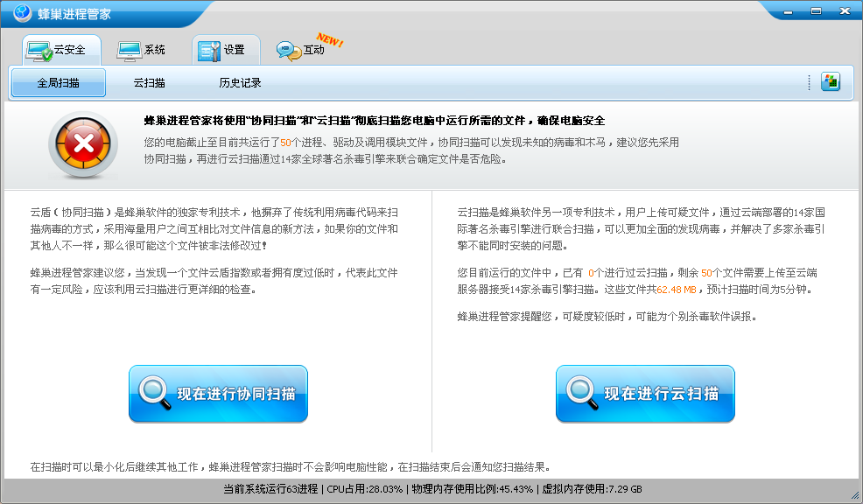This screenshot has width=863, height=504.
Task: Minimize the 蜂巢进程管家 window
Action: 788,11
